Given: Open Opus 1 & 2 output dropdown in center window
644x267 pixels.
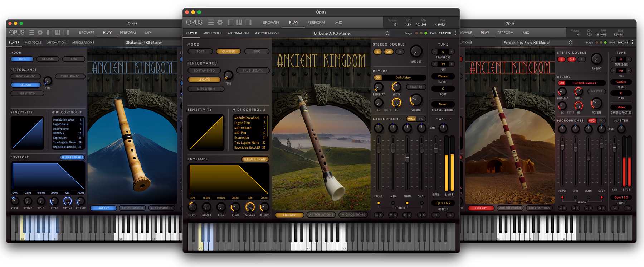Looking at the screenshot, I should 443,203.
